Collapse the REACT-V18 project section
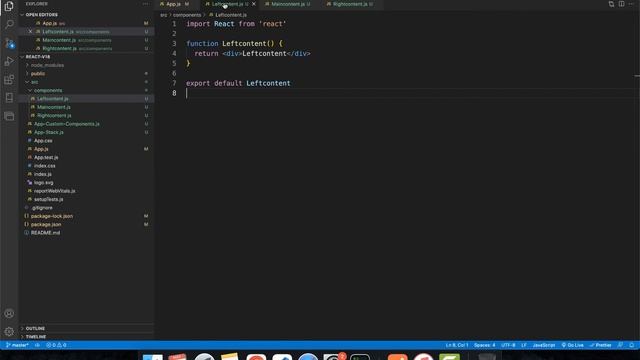Image resolution: width=640 pixels, height=360 pixels. (x=38, y=57)
